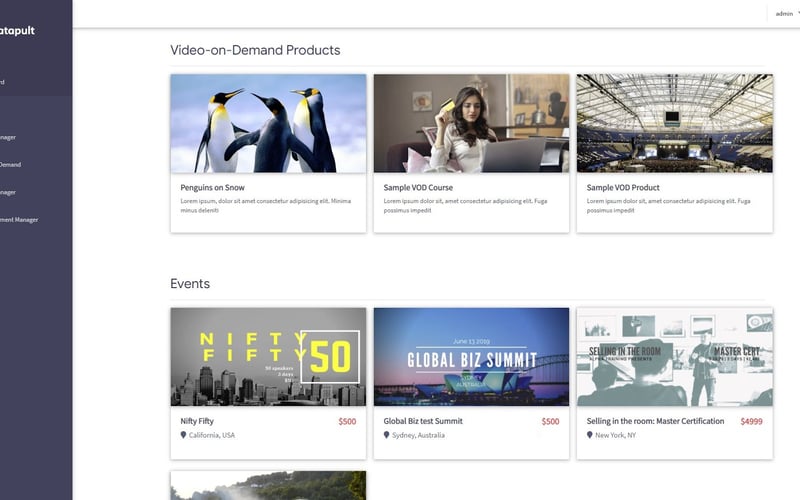Select the California, USA location text

pyautogui.click(x=212, y=435)
